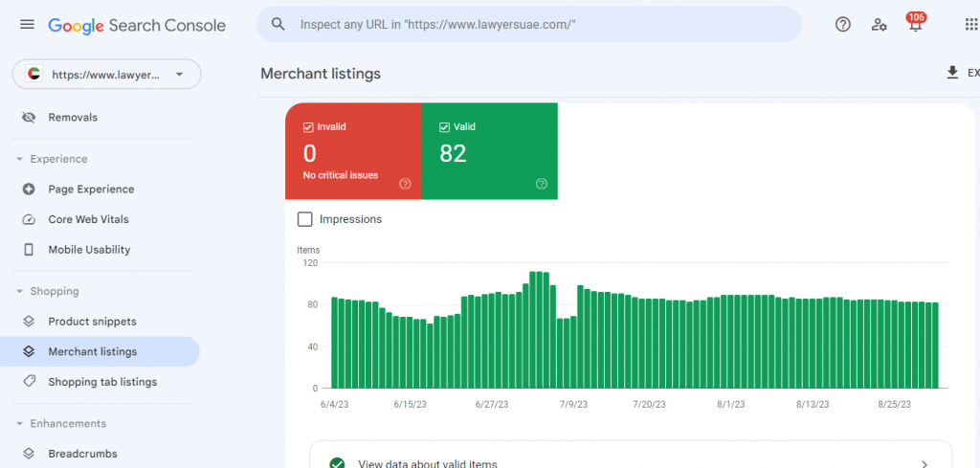
Task: Click the 8/25/23 axis date label
Action: click(895, 405)
